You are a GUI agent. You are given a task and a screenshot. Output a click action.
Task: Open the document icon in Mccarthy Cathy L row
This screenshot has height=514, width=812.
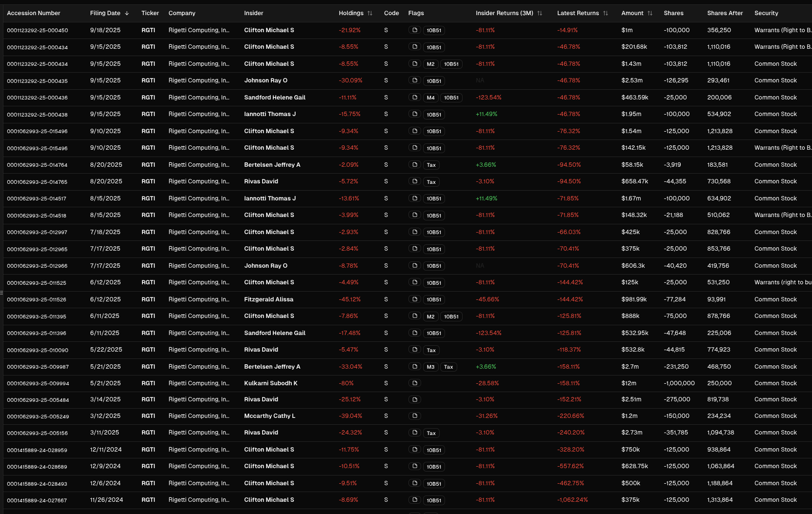pyautogui.click(x=414, y=416)
